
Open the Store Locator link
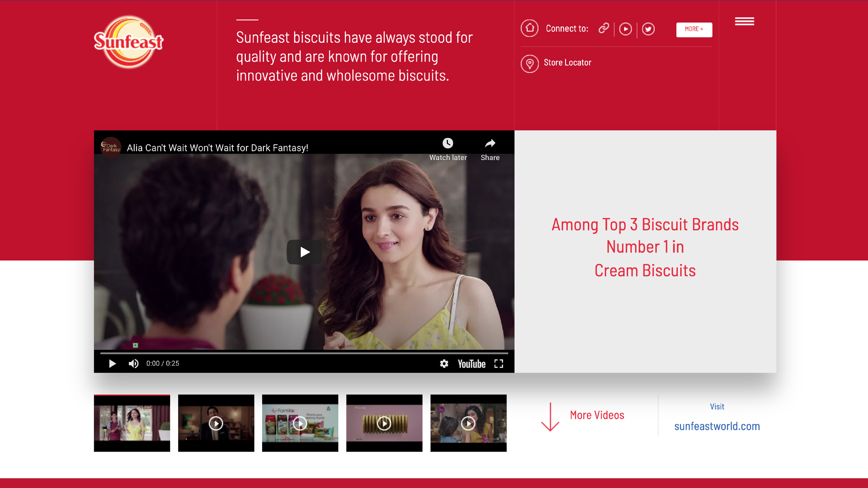567,62
